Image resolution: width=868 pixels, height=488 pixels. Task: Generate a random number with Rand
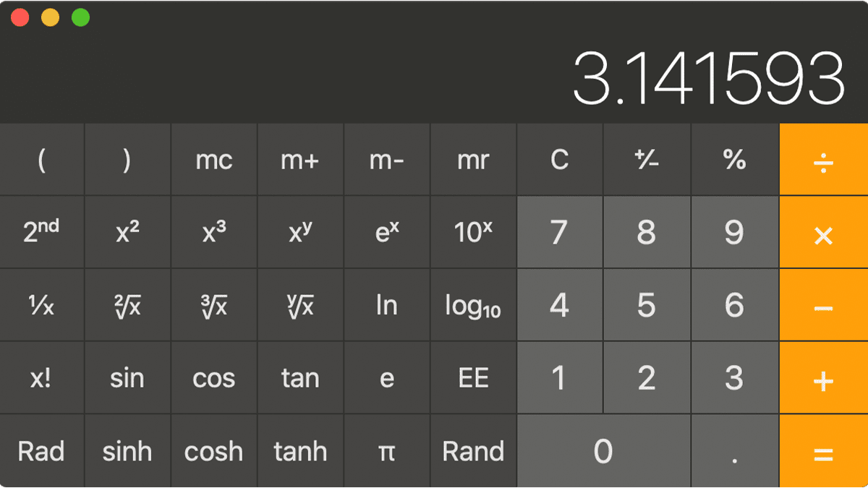(x=473, y=452)
